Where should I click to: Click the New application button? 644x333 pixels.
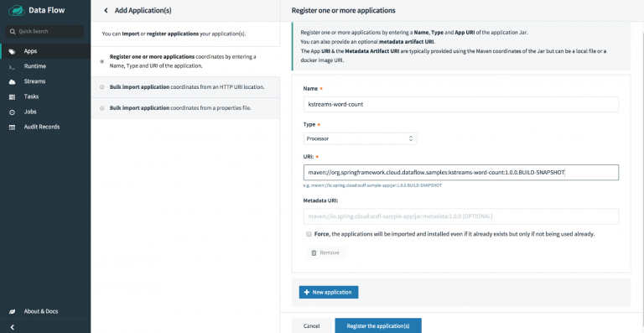pos(329,293)
